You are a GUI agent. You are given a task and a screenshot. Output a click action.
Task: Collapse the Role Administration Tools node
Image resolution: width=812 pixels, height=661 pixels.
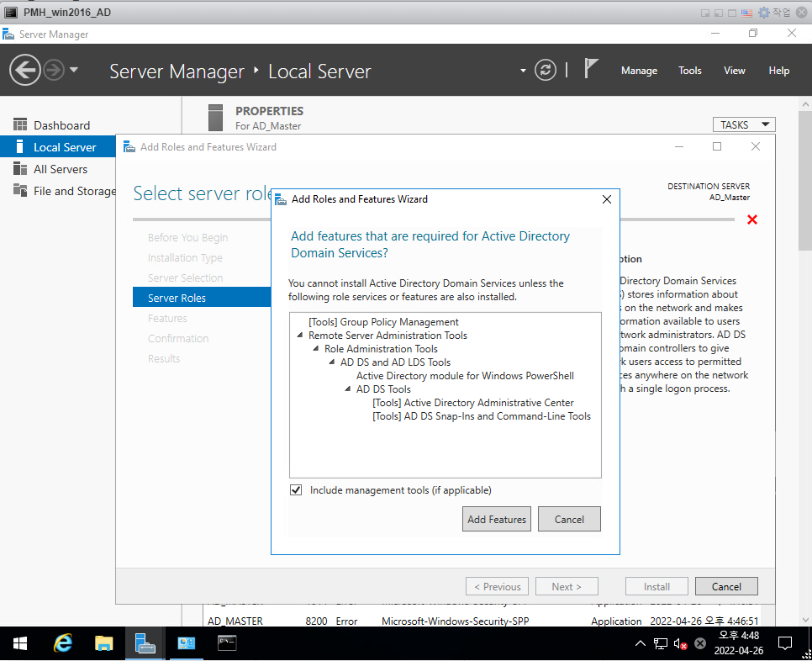coord(316,349)
